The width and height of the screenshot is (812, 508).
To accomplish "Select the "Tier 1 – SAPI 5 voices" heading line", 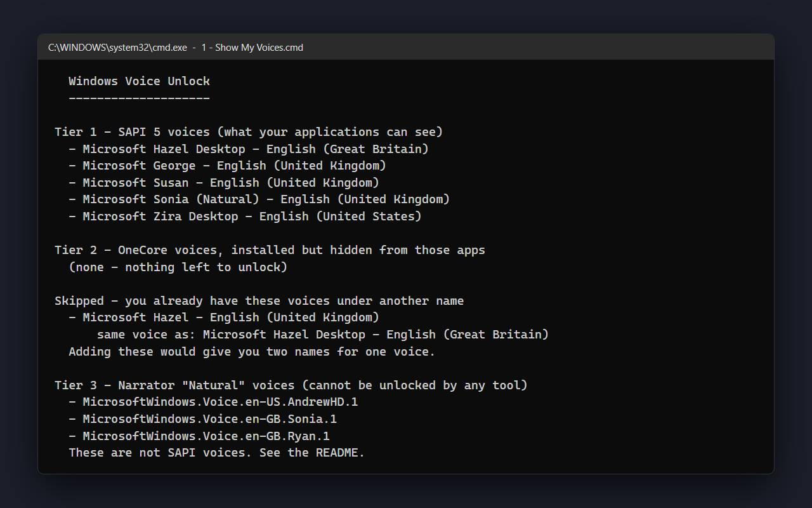I will pos(249,132).
